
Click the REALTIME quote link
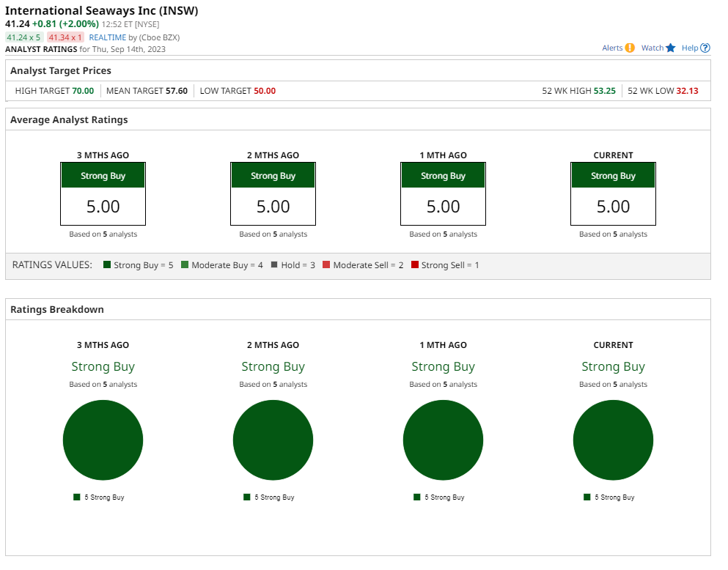pyautogui.click(x=107, y=37)
